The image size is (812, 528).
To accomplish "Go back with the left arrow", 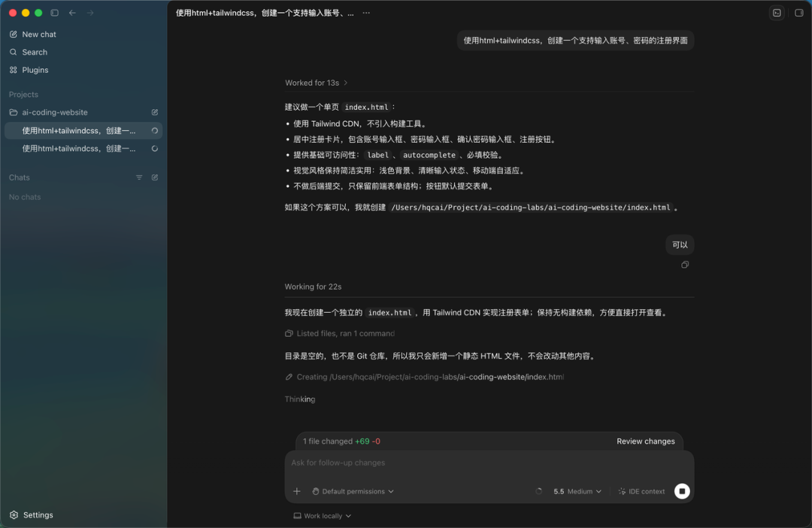I will pyautogui.click(x=72, y=13).
